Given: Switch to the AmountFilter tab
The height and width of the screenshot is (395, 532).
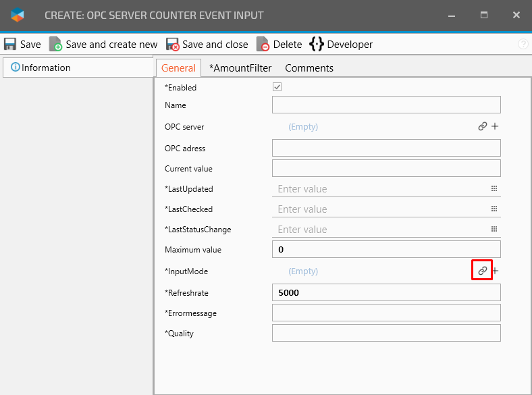Looking at the screenshot, I should tap(240, 68).
